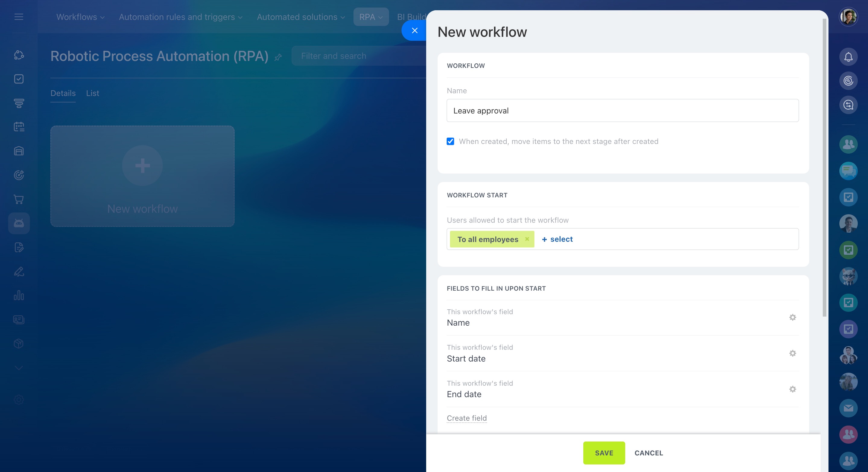Open the mail envelope icon on right panel
868x472 pixels.
[848, 408]
